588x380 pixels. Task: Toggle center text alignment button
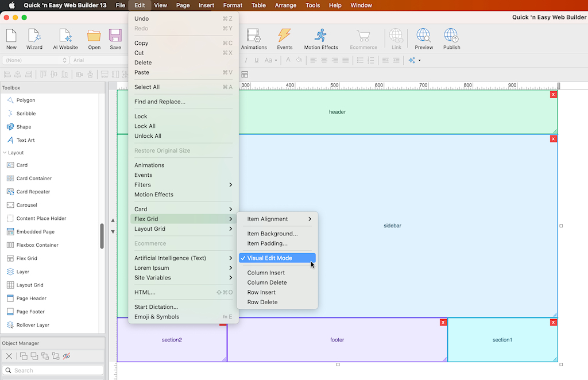324,60
